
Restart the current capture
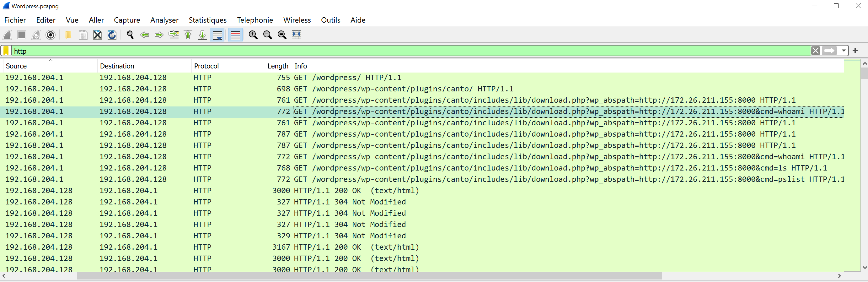click(36, 35)
